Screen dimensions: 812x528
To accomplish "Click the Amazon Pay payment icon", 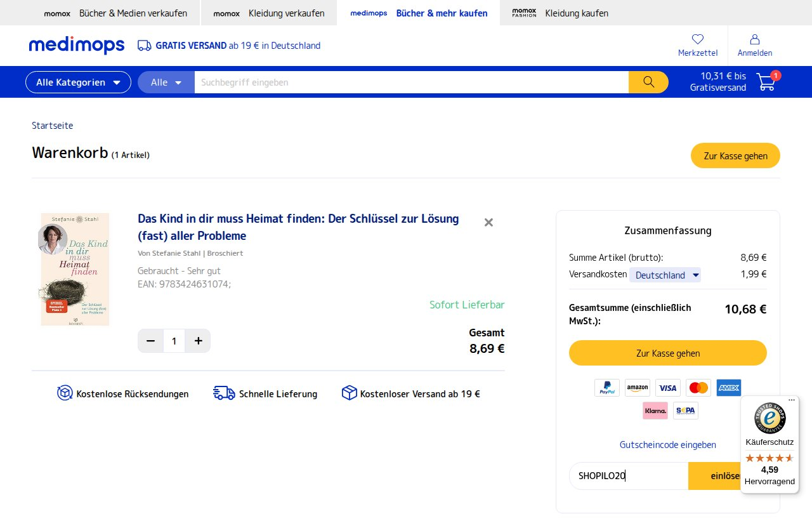I will click(x=638, y=388).
